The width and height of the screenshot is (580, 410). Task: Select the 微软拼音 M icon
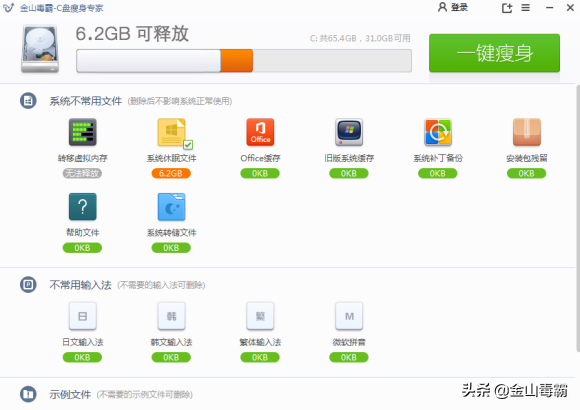349,316
